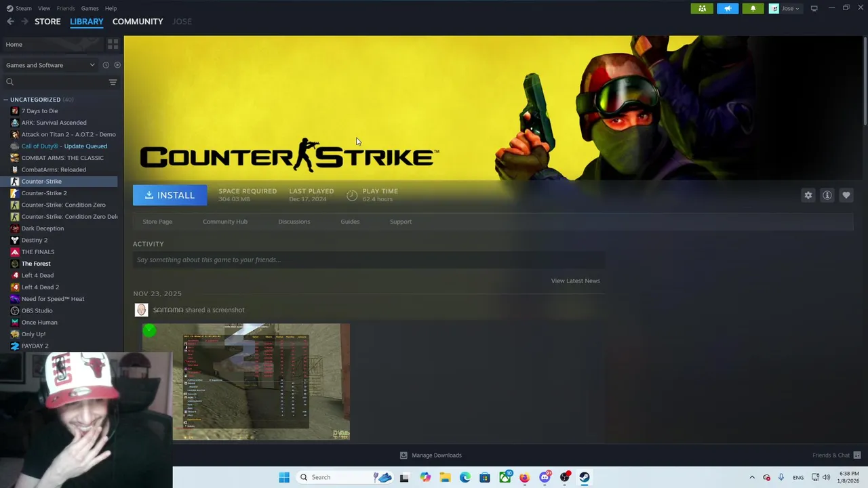
Task: Click the back navigation arrow
Action: tap(10, 22)
